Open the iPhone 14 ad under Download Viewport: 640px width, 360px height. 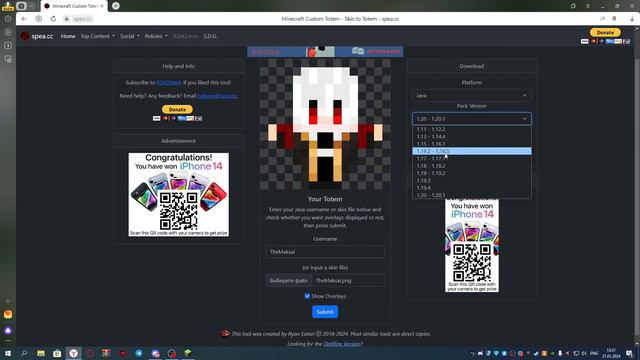tap(472, 246)
